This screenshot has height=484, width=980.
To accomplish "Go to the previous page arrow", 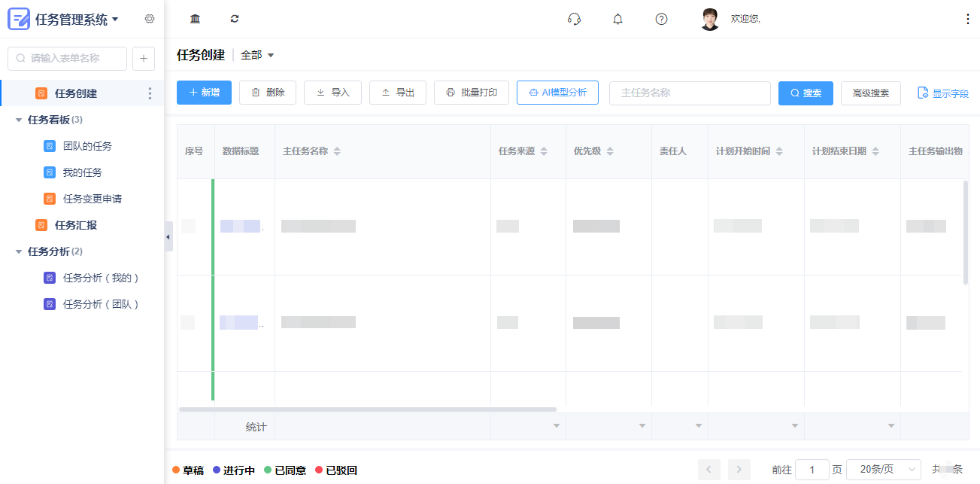I will [x=709, y=470].
